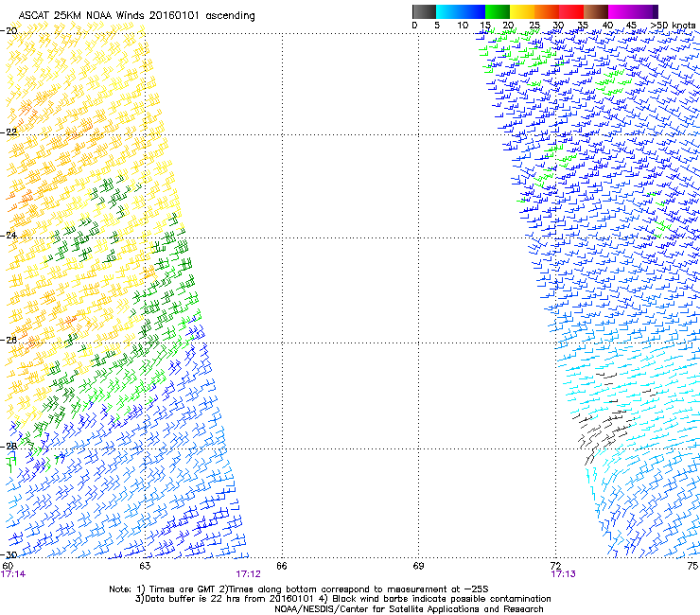Viewport: 700px width, 615px height.
Task: Click the orange 25-30 knots color segment
Action: click(547, 11)
